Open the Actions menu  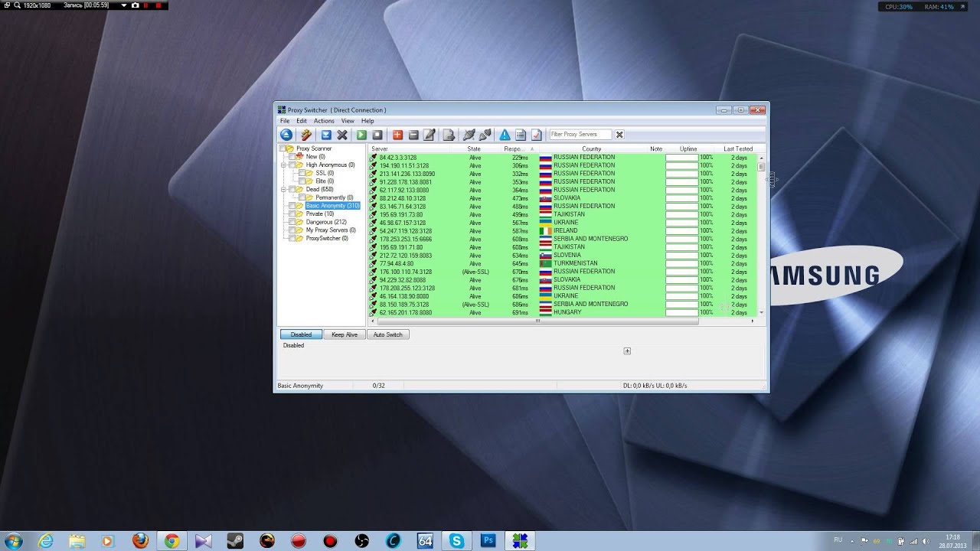pyautogui.click(x=324, y=121)
